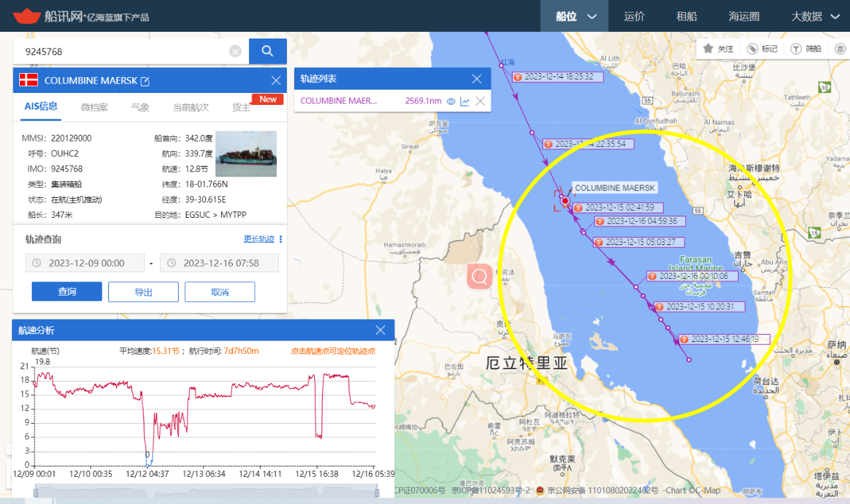Open the 租船 menu

687,16
